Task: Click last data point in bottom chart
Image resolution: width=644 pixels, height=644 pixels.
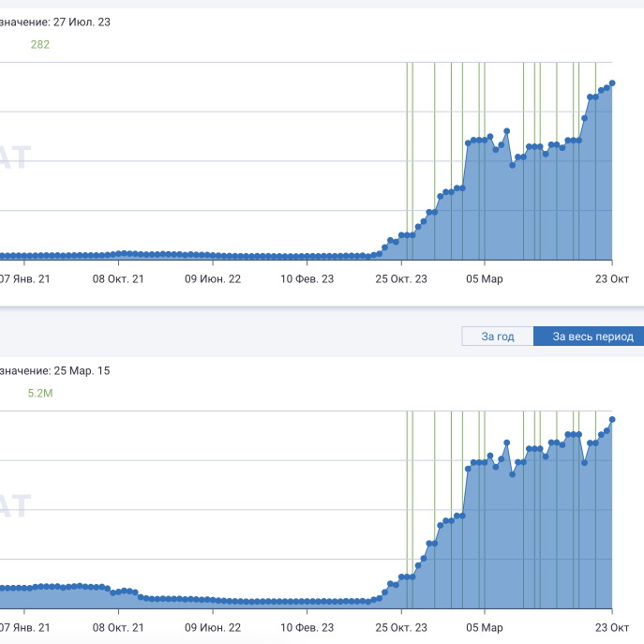Action: click(612, 419)
